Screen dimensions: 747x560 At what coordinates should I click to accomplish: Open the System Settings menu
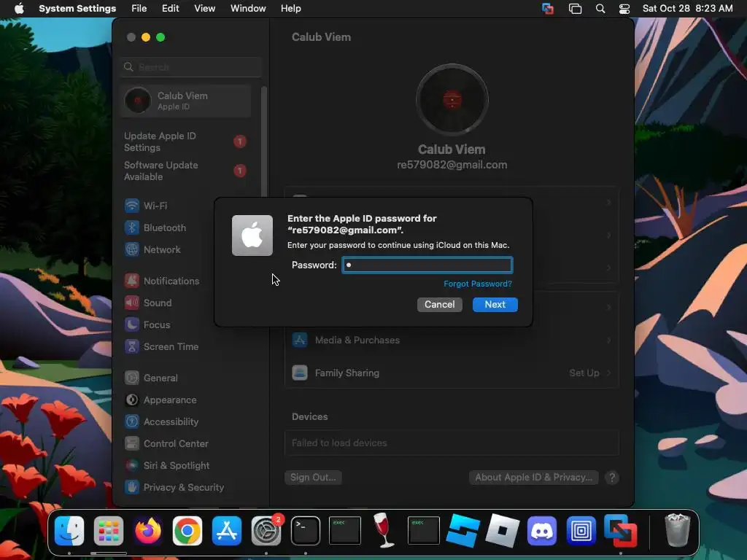click(77, 9)
